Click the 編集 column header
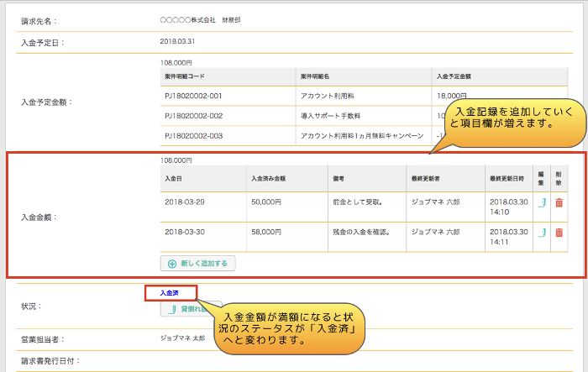588x372 pixels. (x=541, y=179)
